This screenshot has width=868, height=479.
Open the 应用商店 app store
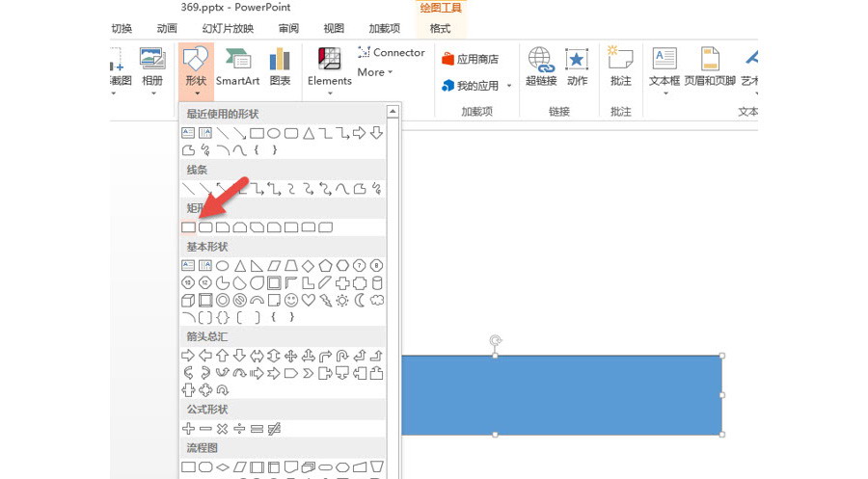(470, 59)
